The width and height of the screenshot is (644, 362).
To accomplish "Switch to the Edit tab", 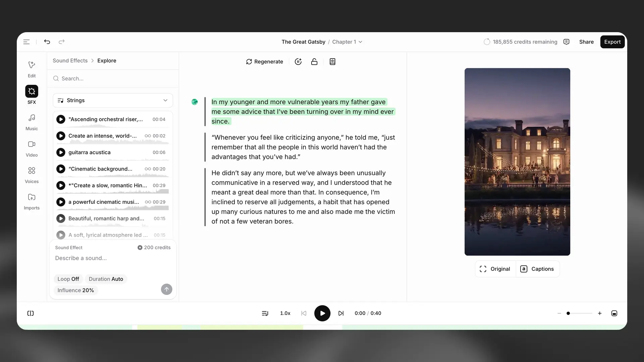I will point(32,69).
